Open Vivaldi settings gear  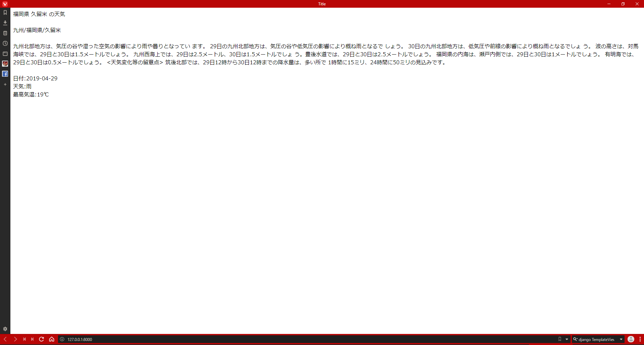pyautogui.click(x=5, y=329)
